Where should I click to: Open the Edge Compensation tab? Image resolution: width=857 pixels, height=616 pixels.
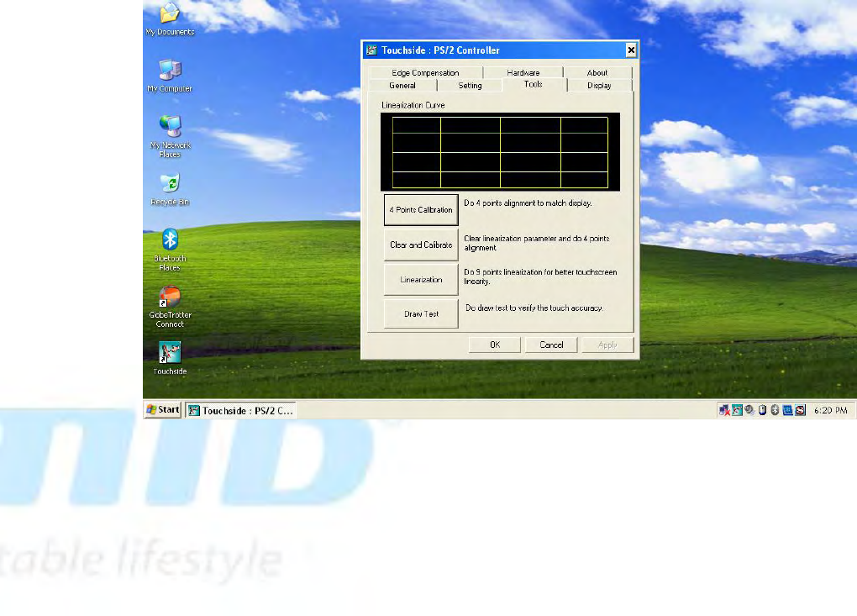425,73
